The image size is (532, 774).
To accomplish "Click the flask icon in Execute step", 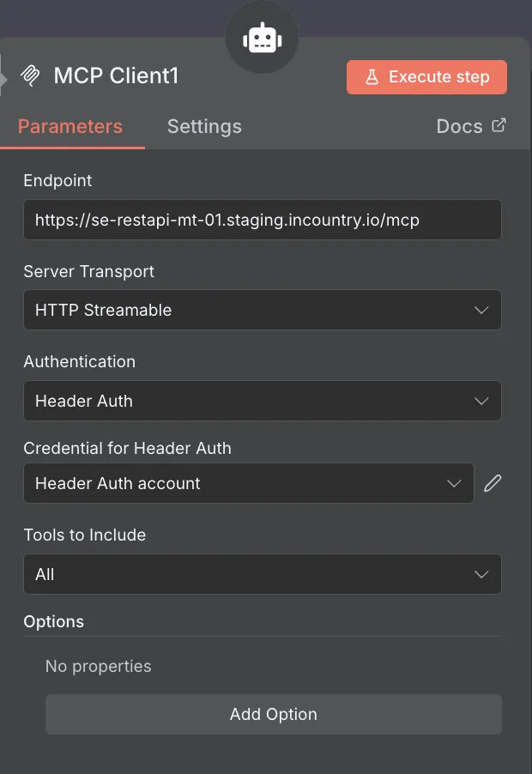I will coord(372,77).
